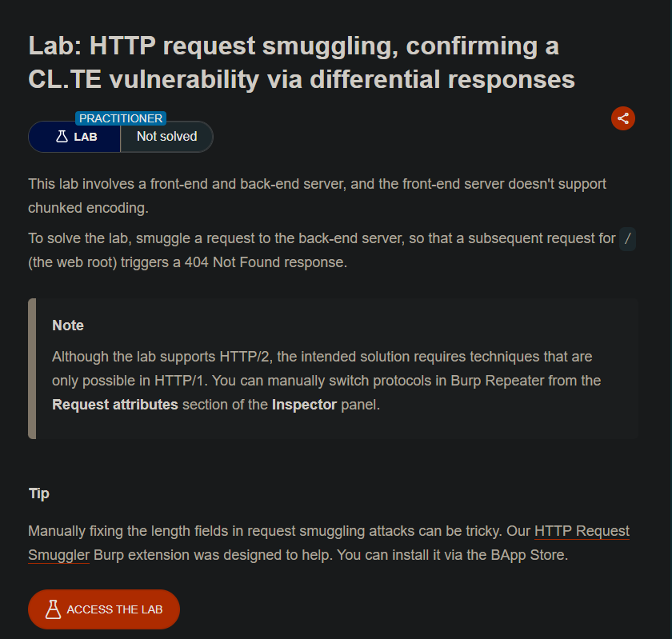Click the red share icon

coord(622,118)
